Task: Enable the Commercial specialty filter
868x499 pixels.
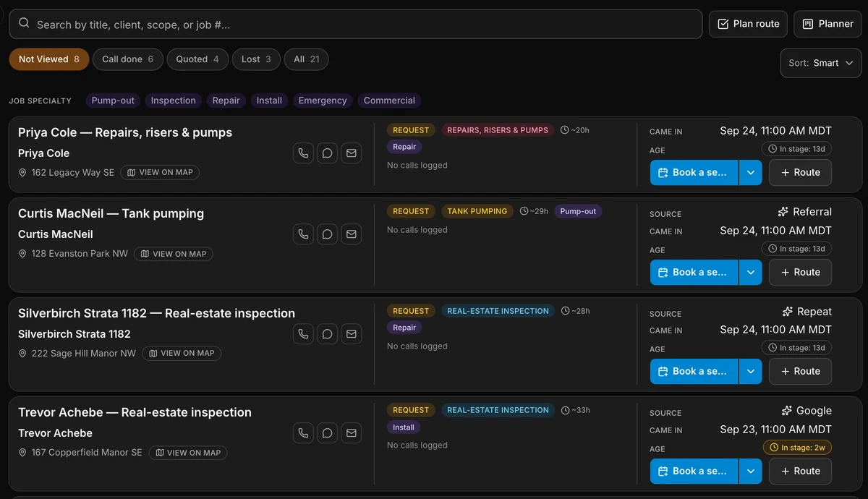Action: [x=389, y=101]
